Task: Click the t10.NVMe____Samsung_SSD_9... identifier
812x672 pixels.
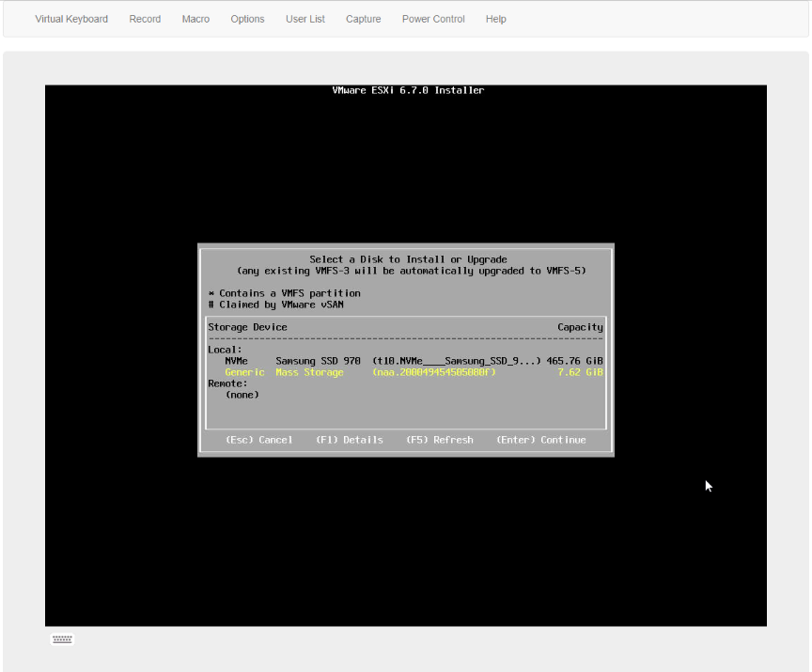Action: [456, 361]
